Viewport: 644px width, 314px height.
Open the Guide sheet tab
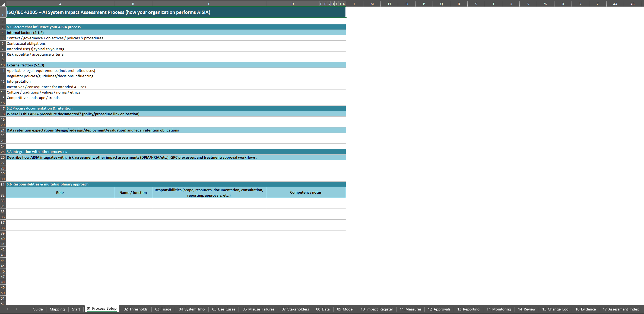[37, 309]
